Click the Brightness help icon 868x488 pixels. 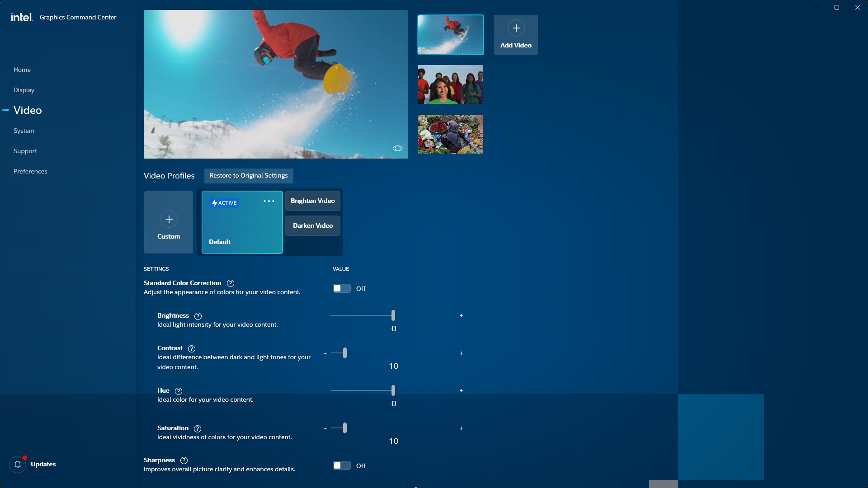tap(198, 316)
